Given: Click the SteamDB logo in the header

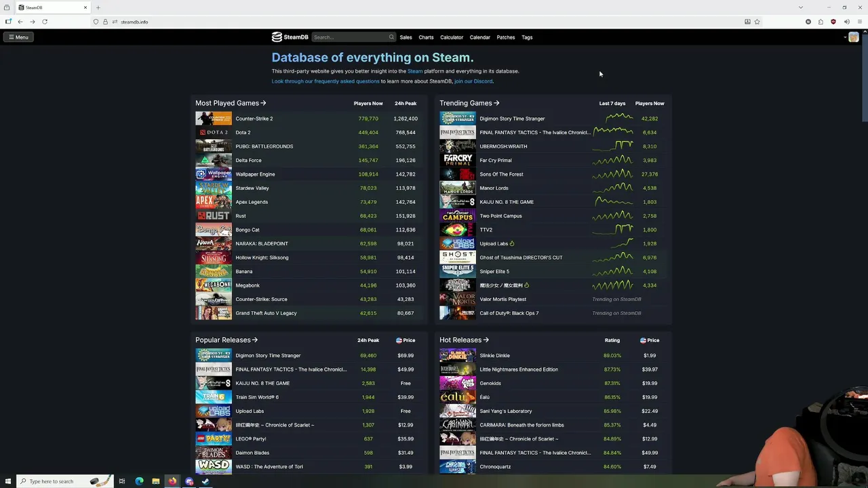Looking at the screenshot, I should 290,37.
